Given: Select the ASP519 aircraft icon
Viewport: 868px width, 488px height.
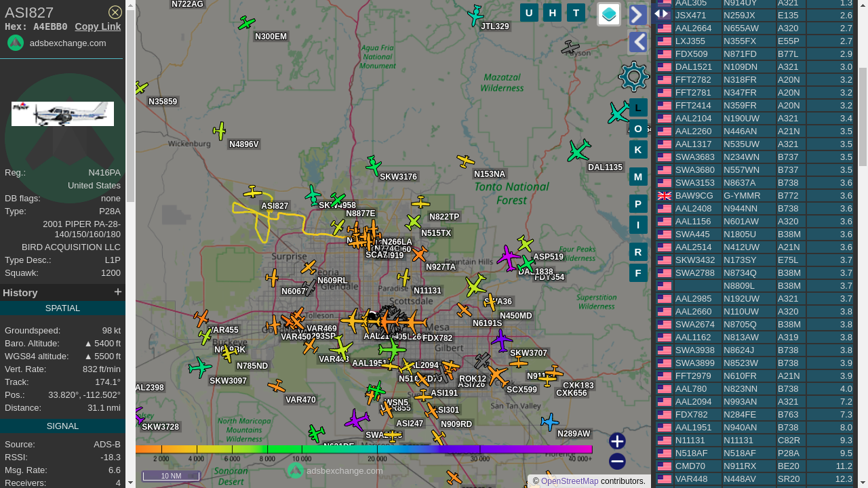Looking at the screenshot, I should (525, 243).
